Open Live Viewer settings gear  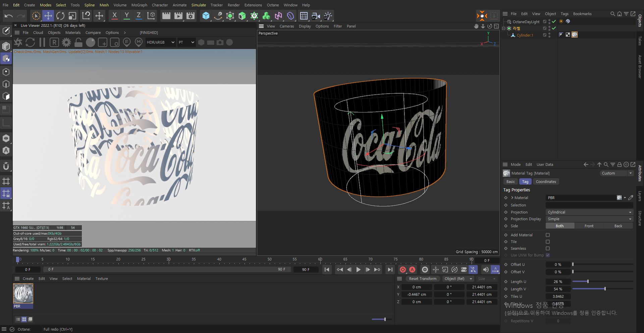click(66, 42)
